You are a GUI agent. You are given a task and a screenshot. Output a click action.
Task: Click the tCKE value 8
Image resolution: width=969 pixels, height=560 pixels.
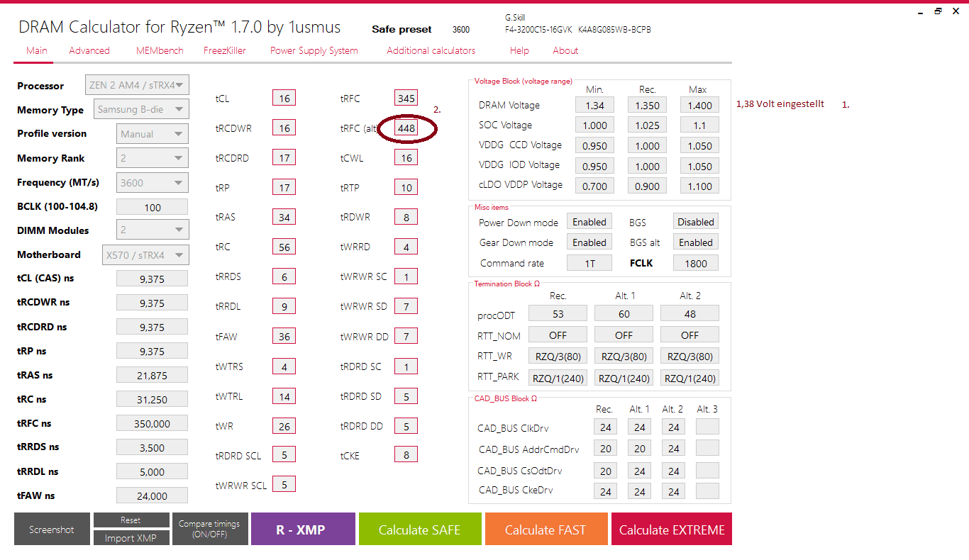(x=406, y=455)
